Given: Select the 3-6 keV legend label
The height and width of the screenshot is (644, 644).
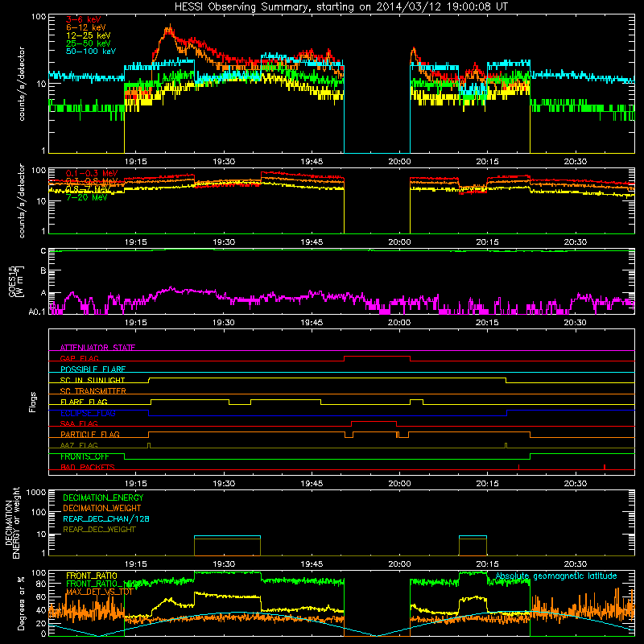Looking at the screenshot, I should click(84, 19).
